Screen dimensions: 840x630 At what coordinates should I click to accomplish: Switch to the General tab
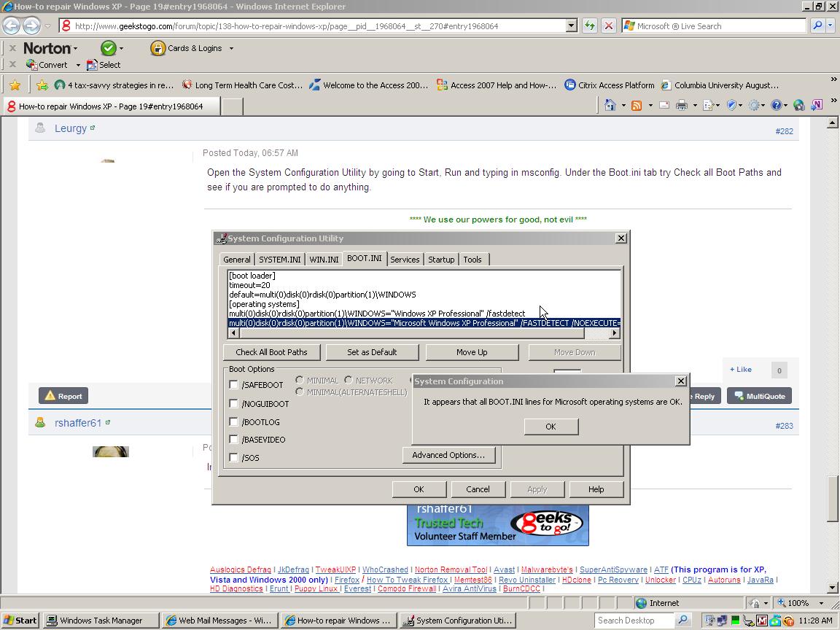[237, 260]
